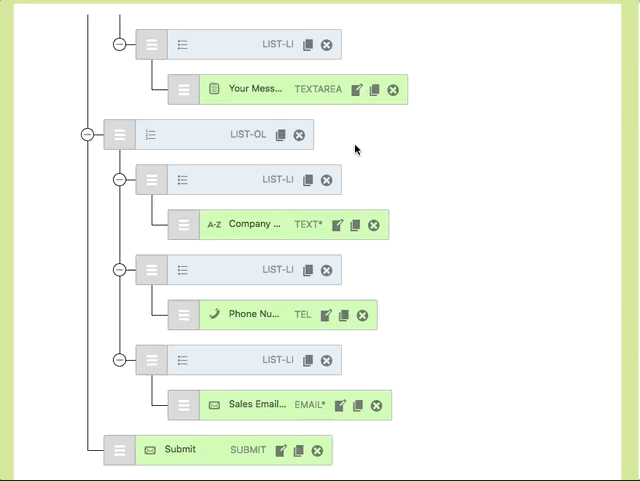The image size is (640, 481).
Task: Edit the Your Message textarea field
Action: [357, 90]
